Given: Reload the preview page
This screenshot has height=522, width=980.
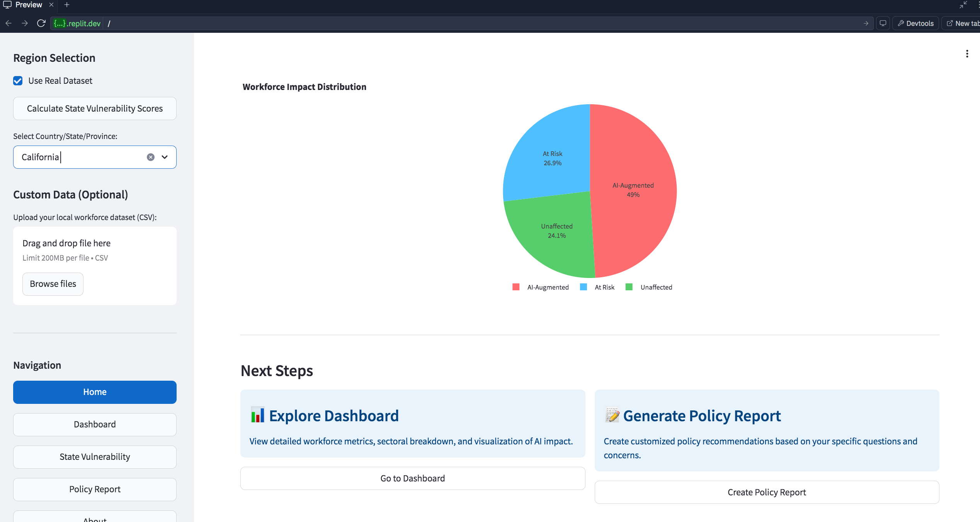Looking at the screenshot, I should [x=41, y=24].
